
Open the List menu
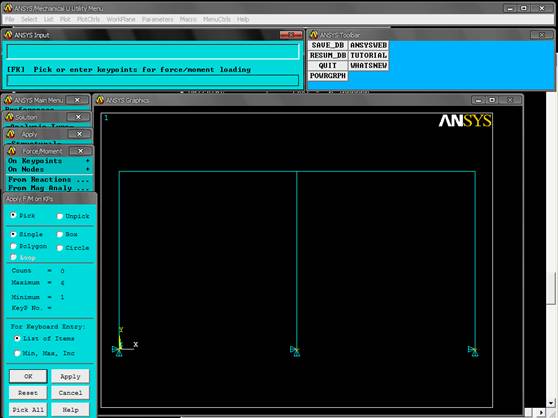click(x=48, y=19)
